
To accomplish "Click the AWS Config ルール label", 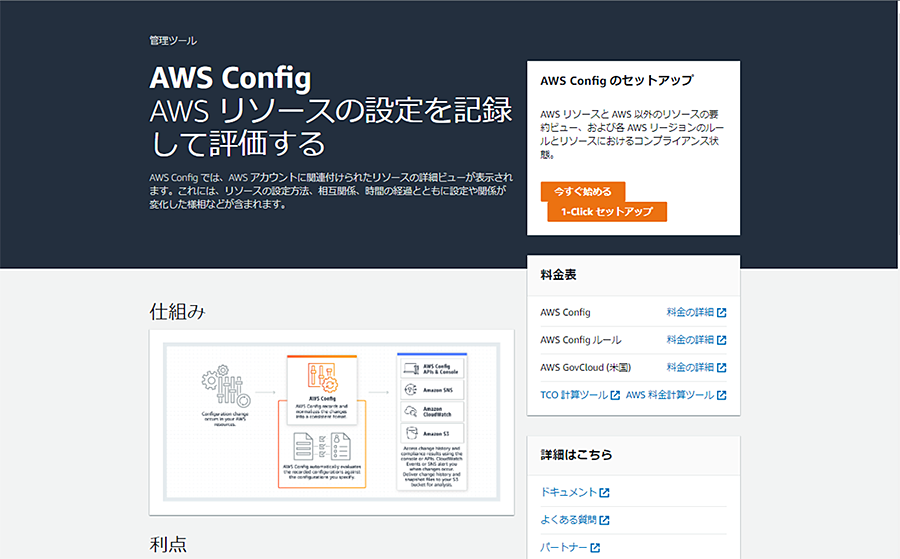I will point(580,340).
